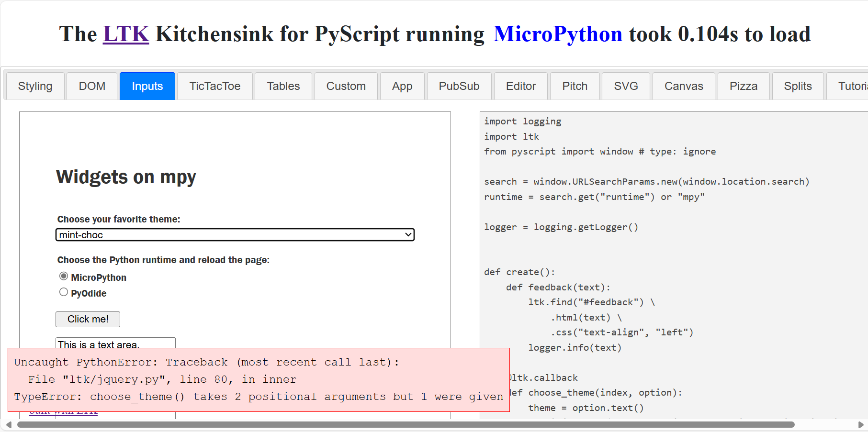Click the horizontal scrollbar right arrow

861,425
